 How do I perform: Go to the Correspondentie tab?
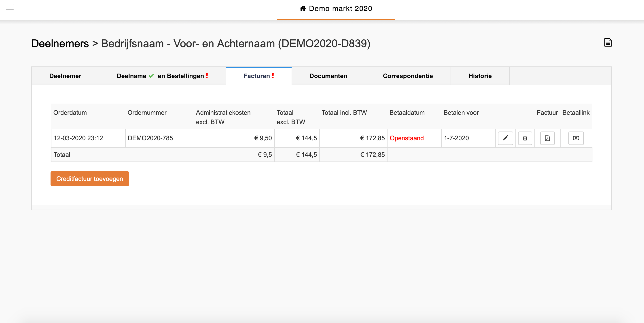408,76
